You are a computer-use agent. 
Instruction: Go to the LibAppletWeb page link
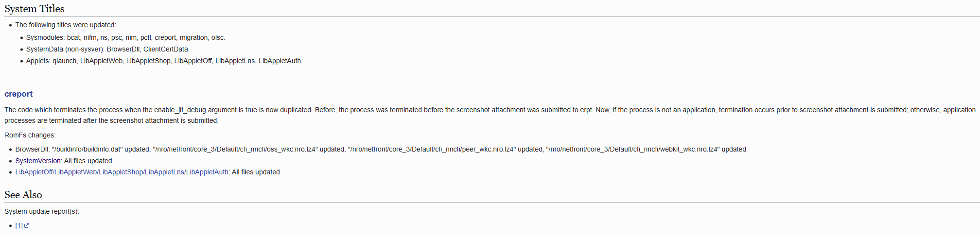pyautogui.click(x=75, y=172)
